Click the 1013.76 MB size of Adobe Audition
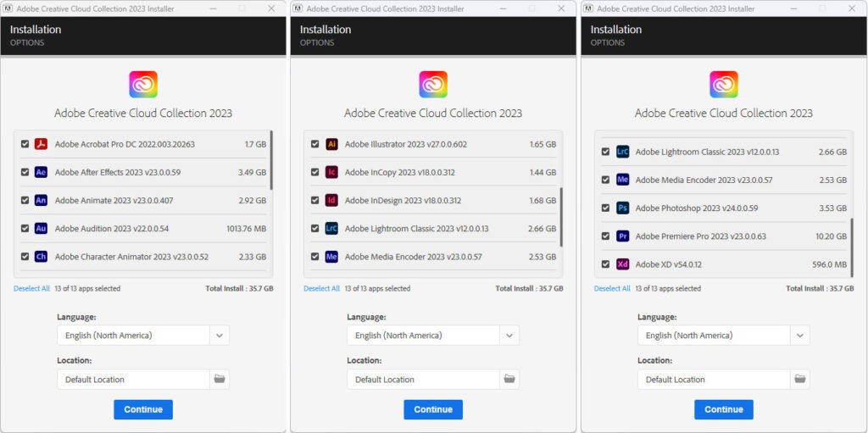The image size is (868, 433). coord(247,228)
